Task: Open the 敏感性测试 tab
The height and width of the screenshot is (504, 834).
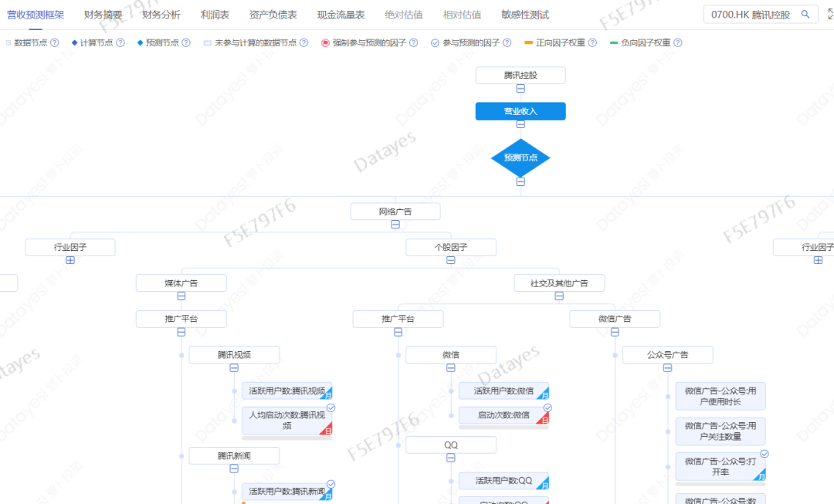Action: (x=525, y=15)
